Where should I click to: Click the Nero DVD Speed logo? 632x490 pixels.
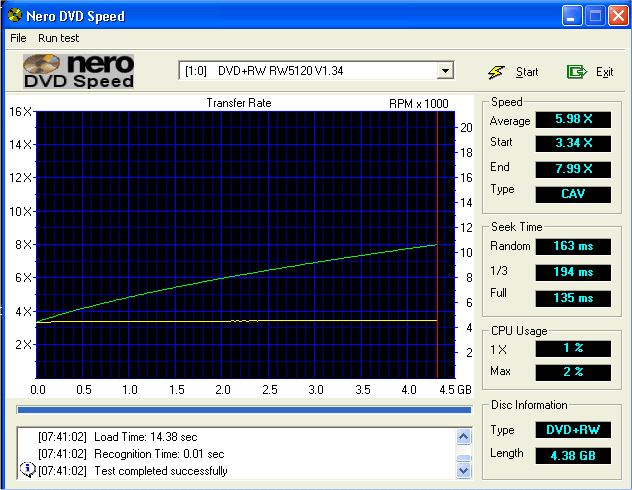[79, 71]
